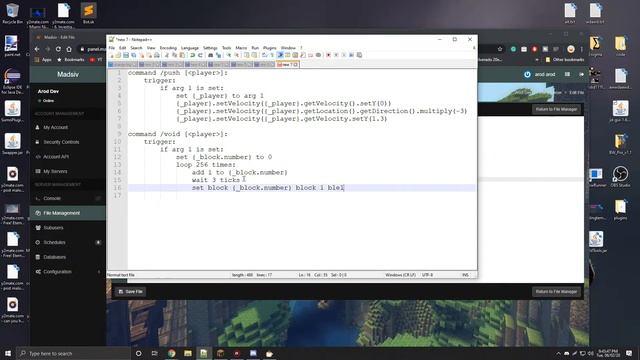Image resolution: width=640 pixels, height=360 pixels.
Task: Click the 'command /void [<player>]:' code line
Action: tap(178, 134)
